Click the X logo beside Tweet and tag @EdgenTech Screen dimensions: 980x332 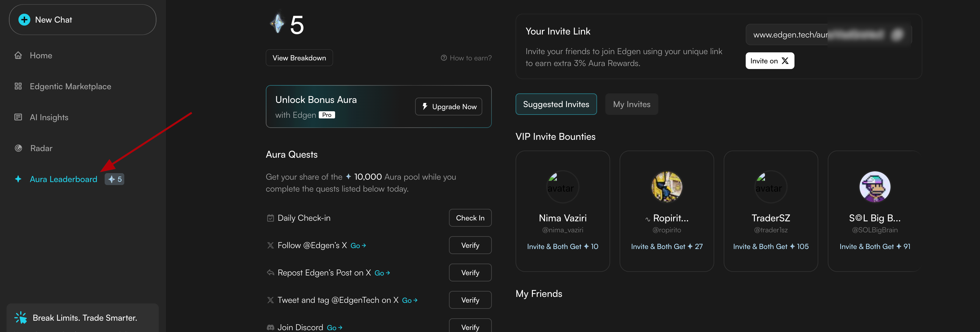(271, 300)
